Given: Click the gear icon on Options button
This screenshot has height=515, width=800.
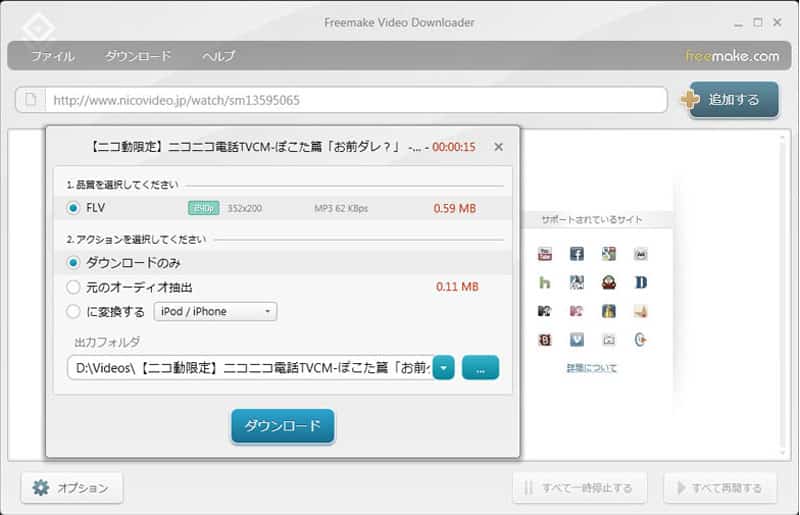Looking at the screenshot, I should [x=41, y=487].
